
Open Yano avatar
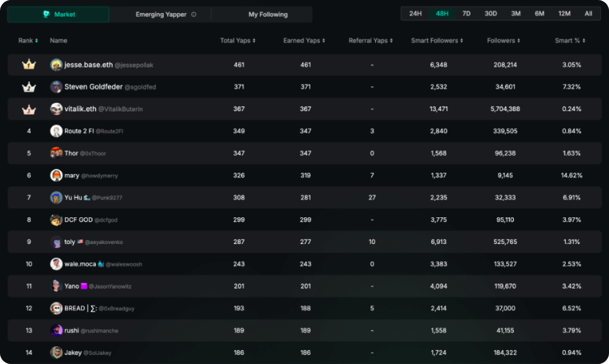pos(56,286)
